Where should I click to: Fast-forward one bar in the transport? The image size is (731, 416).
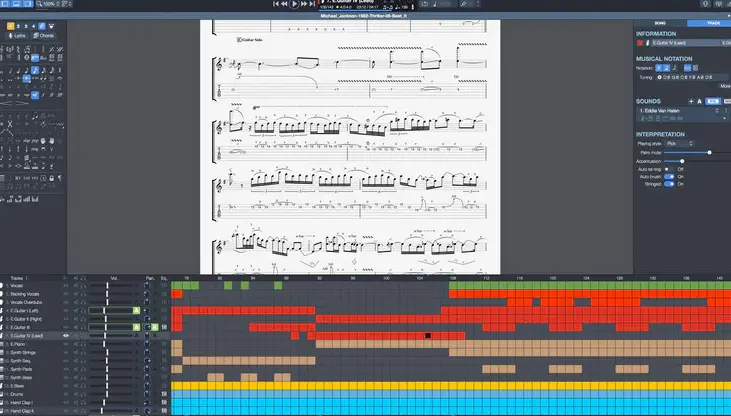click(x=304, y=4)
